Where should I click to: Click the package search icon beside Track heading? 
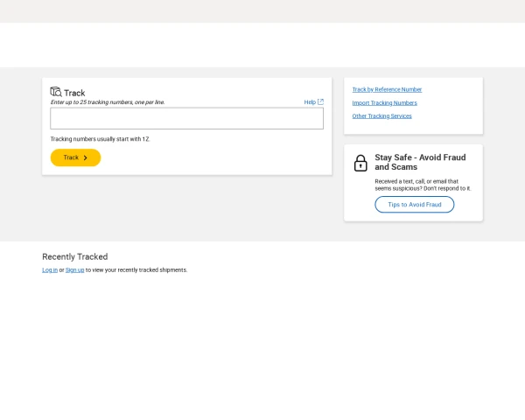(x=56, y=92)
